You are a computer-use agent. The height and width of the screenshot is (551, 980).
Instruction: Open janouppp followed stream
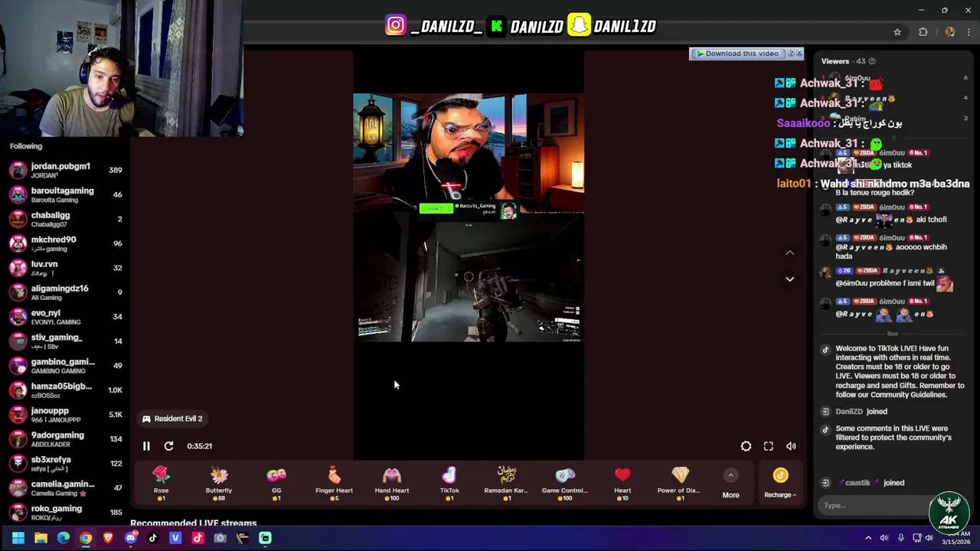66,415
